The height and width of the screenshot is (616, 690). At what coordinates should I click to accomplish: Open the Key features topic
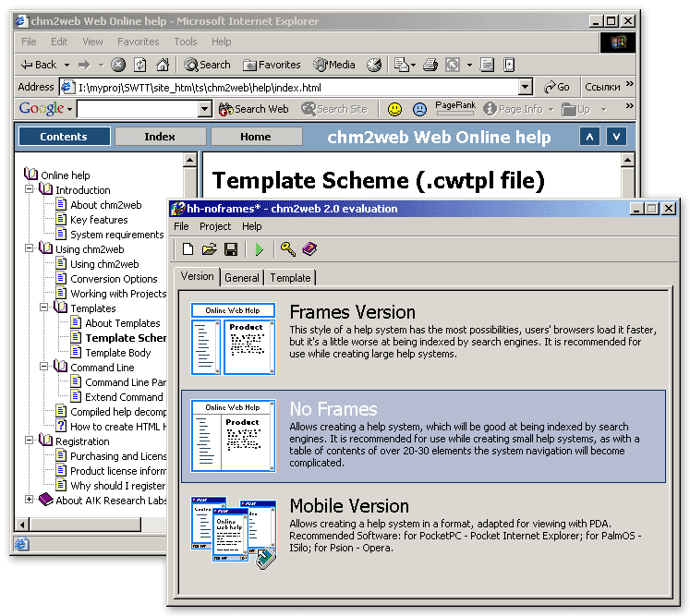(x=99, y=220)
